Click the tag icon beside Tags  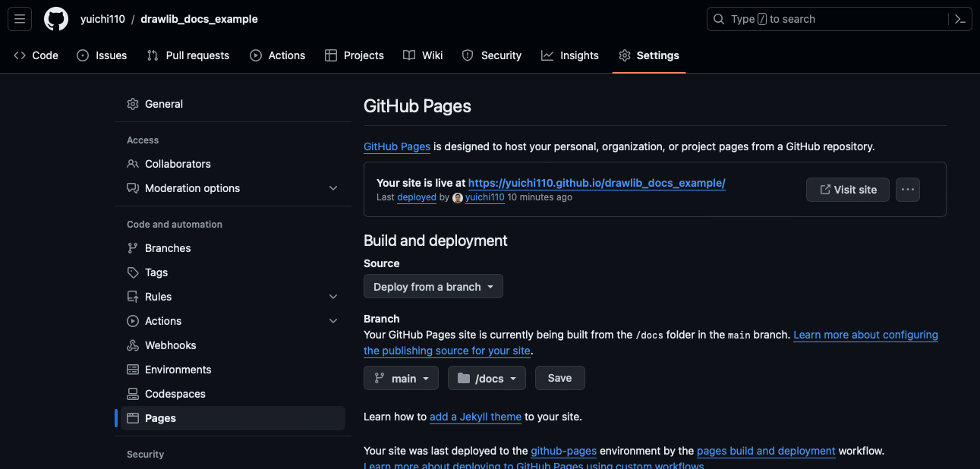click(x=133, y=272)
